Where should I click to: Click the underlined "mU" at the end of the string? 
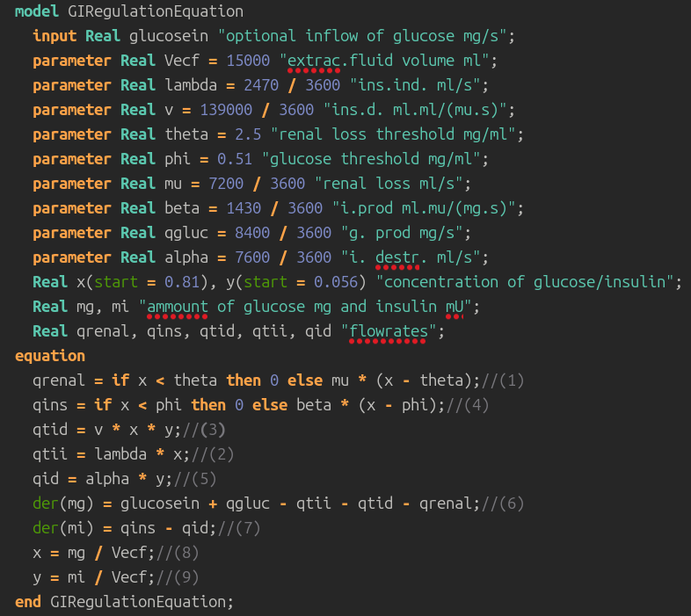coord(455,307)
